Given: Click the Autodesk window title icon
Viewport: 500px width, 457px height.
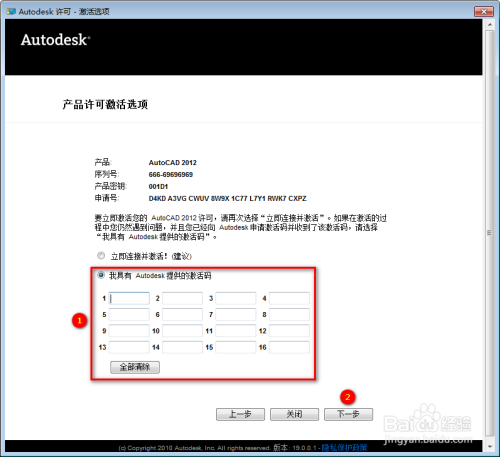Looking at the screenshot, I should (11, 12).
